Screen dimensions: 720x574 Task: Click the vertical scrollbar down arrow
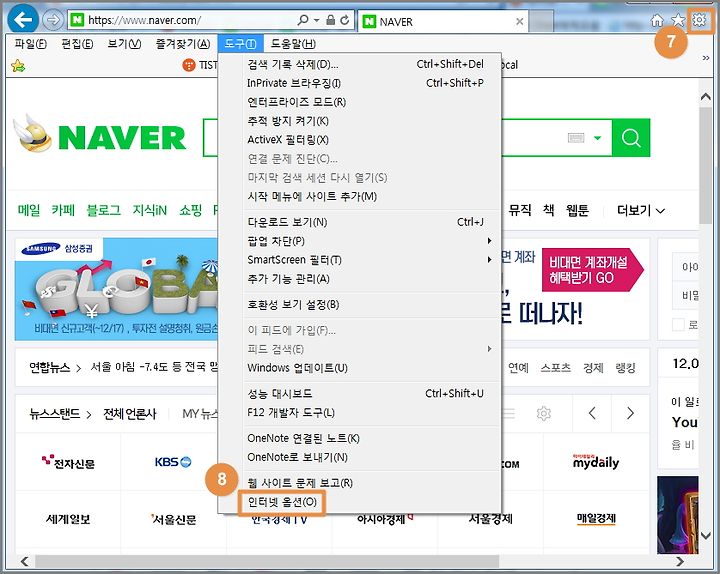coord(706,535)
